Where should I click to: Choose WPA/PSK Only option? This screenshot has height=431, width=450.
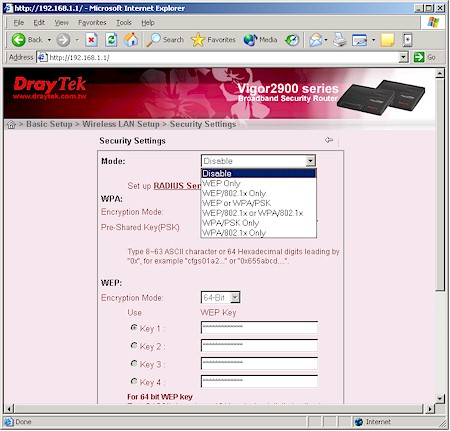(258, 223)
